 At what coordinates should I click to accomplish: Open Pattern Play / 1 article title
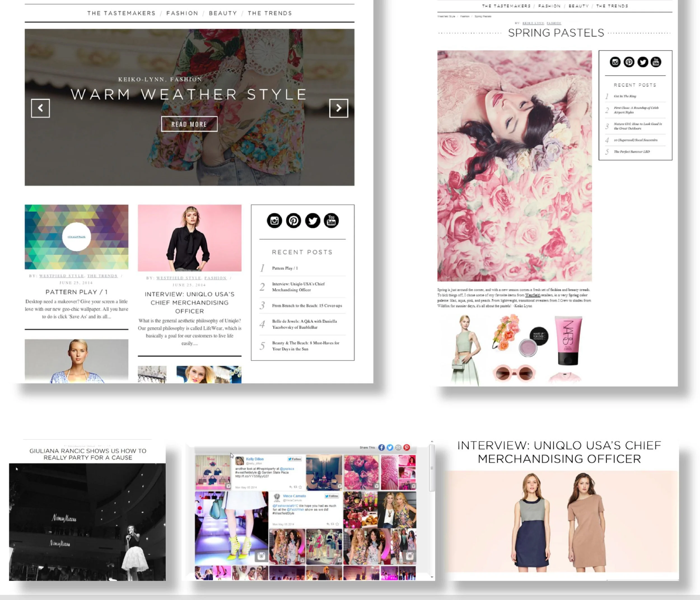(76, 292)
